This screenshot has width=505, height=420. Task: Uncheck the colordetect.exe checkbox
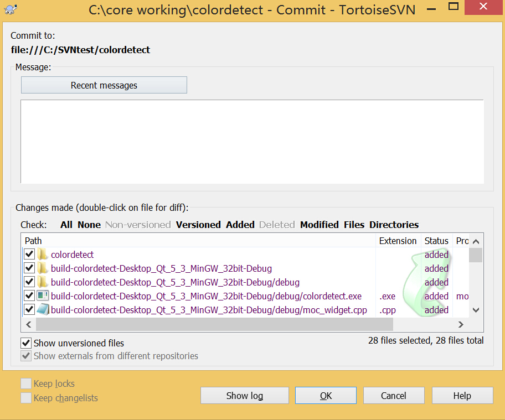29,295
